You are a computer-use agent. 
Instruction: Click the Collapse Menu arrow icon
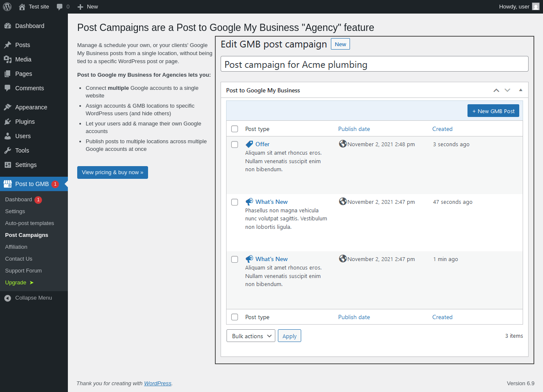click(8, 298)
